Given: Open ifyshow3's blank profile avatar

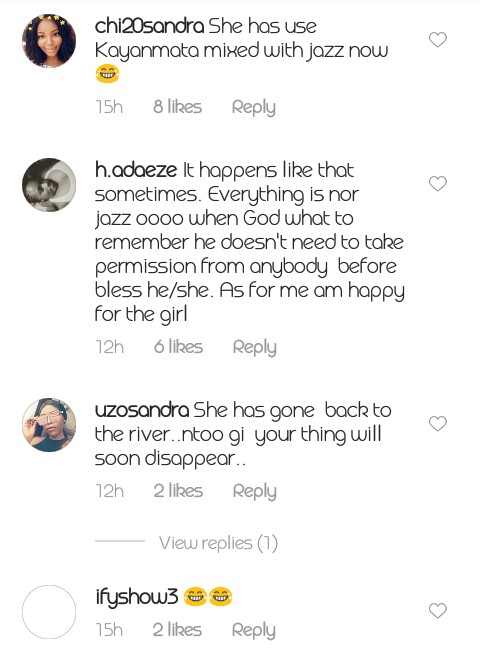Looking at the screenshot, I should (x=49, y=612).
